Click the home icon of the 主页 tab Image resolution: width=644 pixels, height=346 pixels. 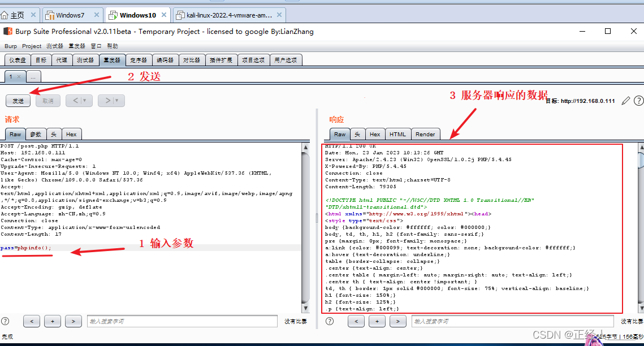click(5, 15)
